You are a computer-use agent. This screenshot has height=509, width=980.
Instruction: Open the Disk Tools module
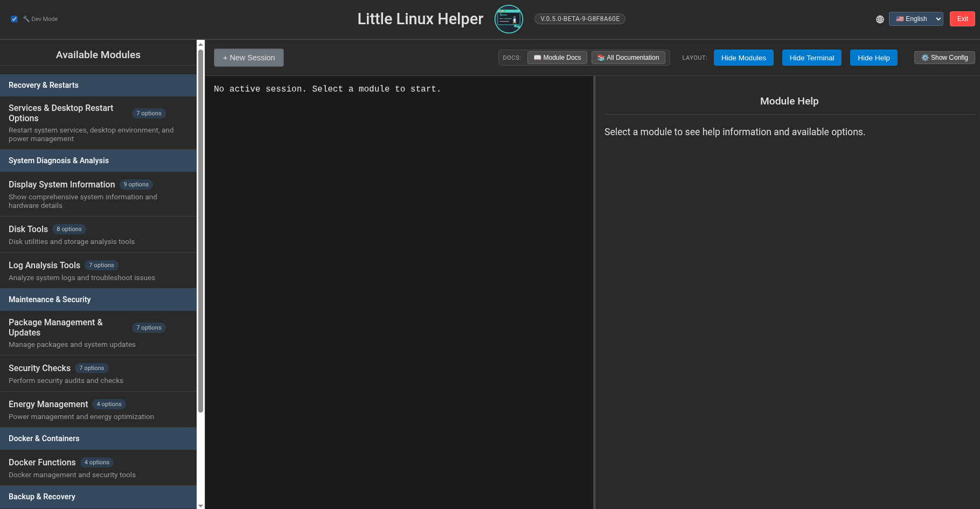coord(98,235)
